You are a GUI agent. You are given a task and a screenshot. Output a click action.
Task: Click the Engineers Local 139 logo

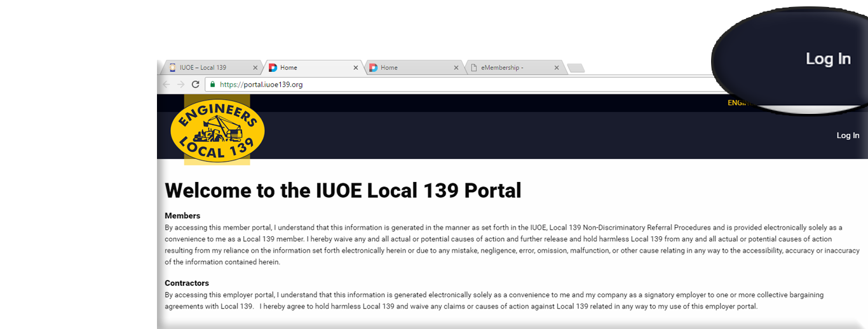(x=217, y=130)
